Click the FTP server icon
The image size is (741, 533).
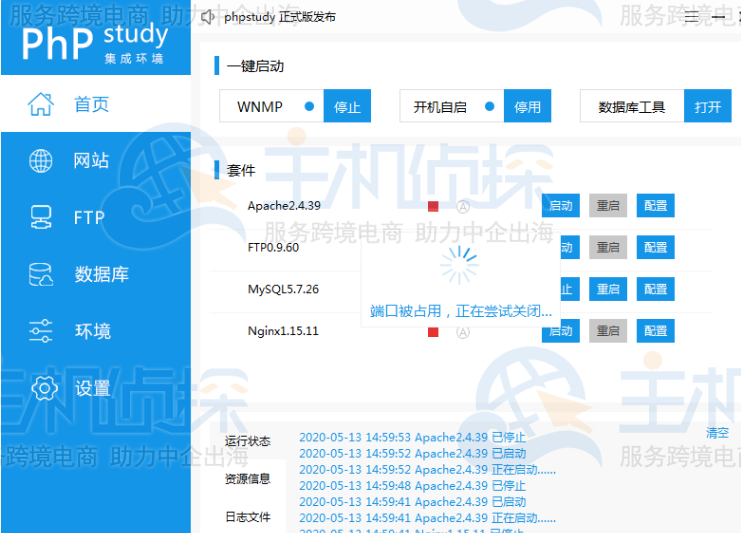click(x=41, y=217)
